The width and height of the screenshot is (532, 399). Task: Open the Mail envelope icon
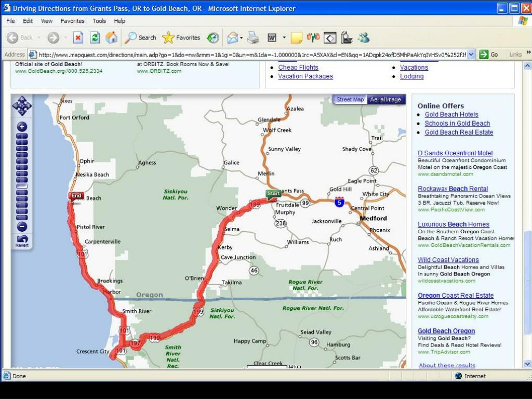(233, 37)
